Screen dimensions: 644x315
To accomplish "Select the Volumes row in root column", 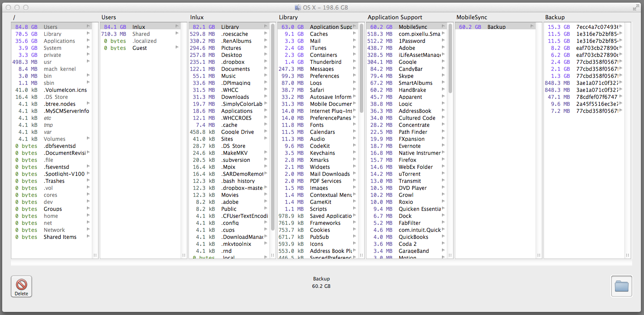I will [x=52, y=139].
